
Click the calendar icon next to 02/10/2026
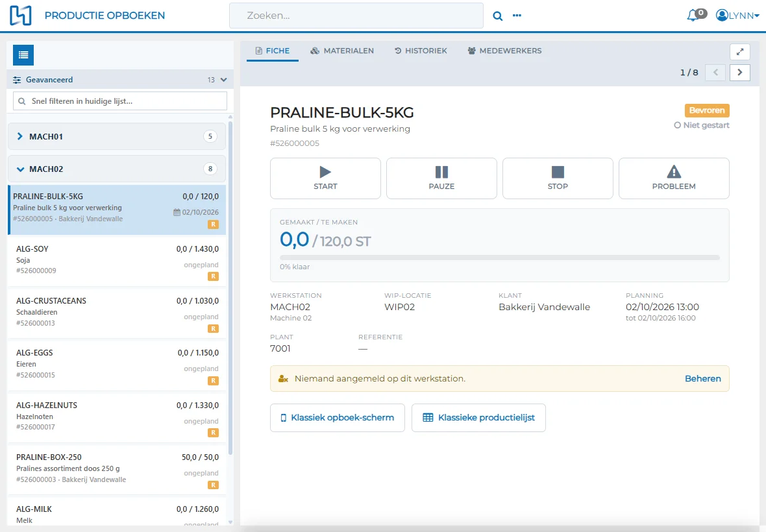point(177,212)
